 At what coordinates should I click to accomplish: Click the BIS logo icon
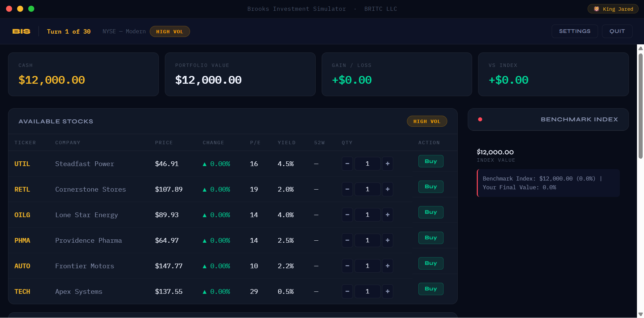tap(21, 31)
